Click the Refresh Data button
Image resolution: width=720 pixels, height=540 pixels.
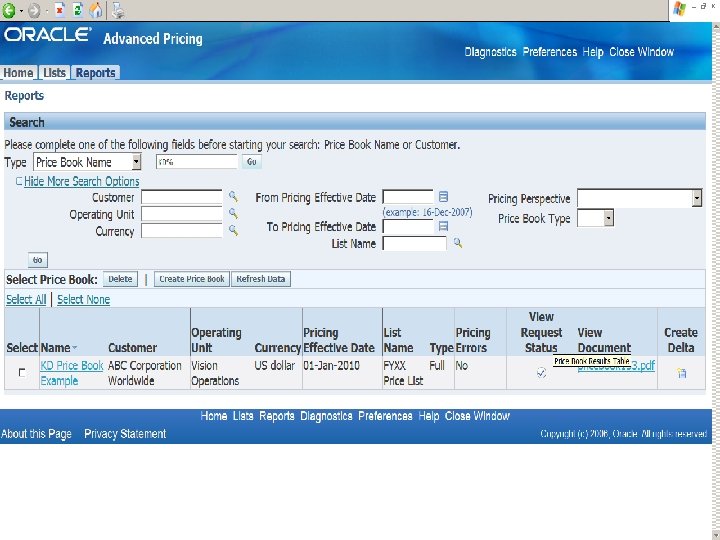261,279
